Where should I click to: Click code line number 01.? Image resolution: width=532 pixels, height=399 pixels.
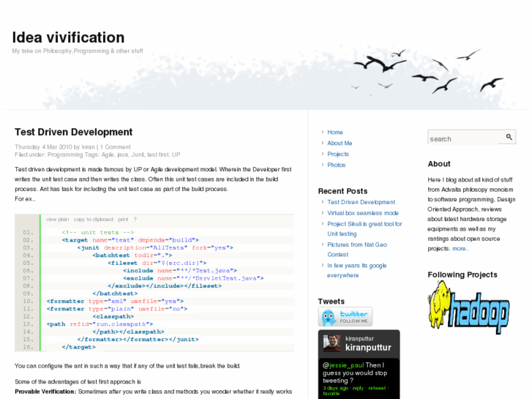pos(28,232)
